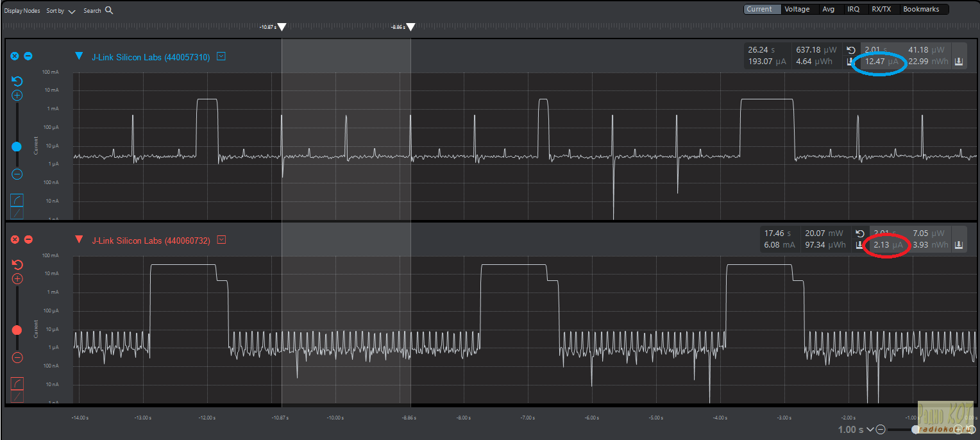Switch blue waveform to linear scale

click(x=17, y=213)
